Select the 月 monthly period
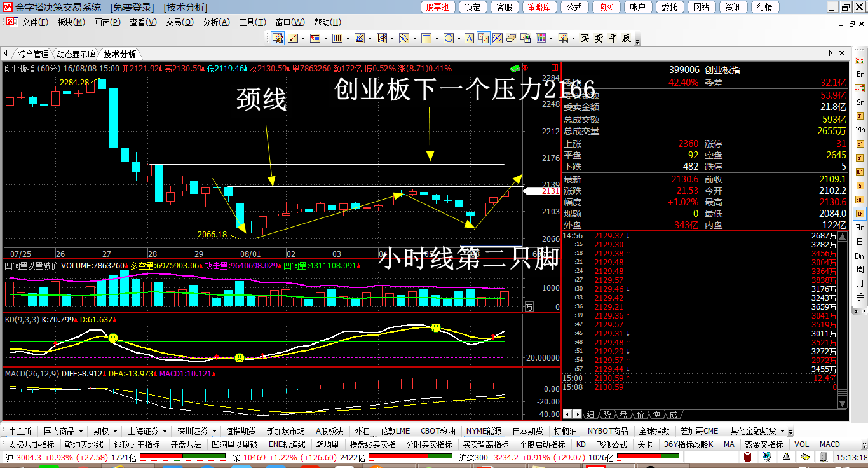Viewport: 868px width, 468px height. [x=860, y=282]
